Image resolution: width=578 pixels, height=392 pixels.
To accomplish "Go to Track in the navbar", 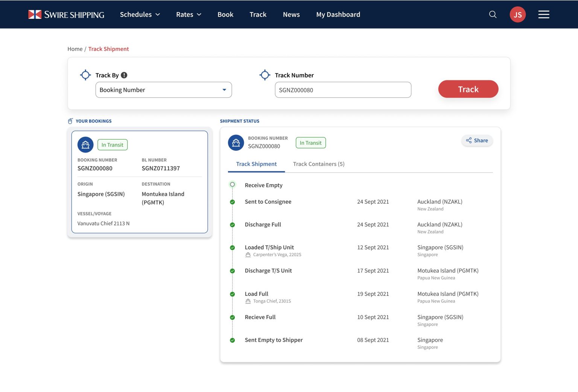I will [x=258, y=15].
